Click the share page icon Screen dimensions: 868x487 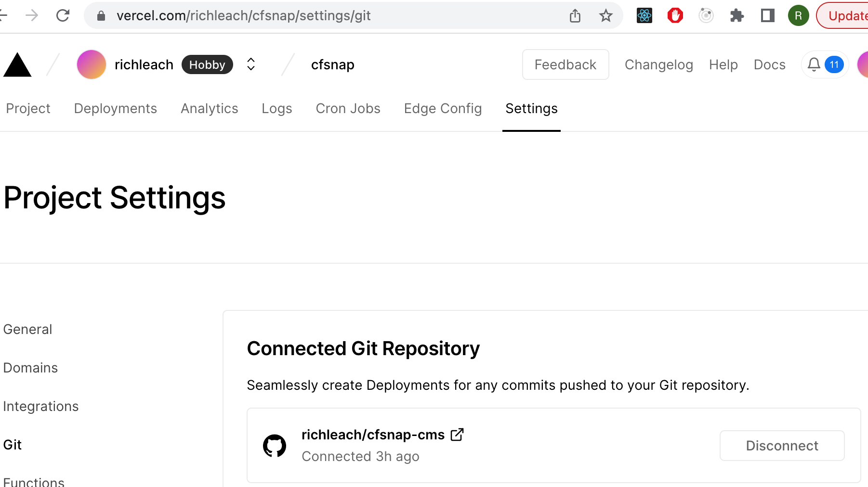pyautogui.click(x=575, y=16)
